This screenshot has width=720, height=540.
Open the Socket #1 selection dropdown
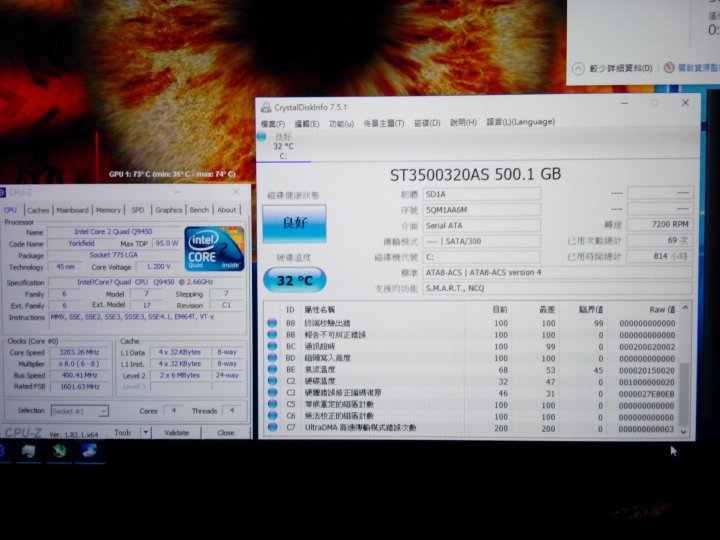point(80,411)
